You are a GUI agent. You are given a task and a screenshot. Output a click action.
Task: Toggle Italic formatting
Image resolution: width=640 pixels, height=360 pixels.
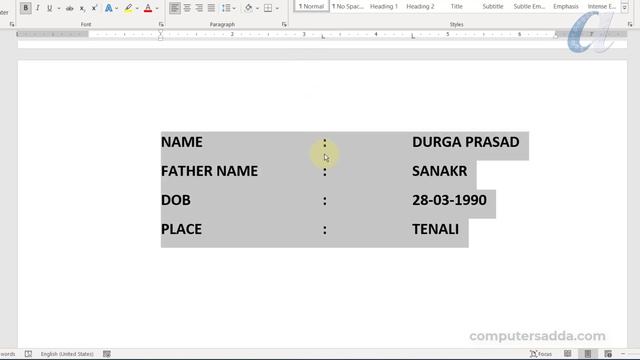[x=38, y=8]
